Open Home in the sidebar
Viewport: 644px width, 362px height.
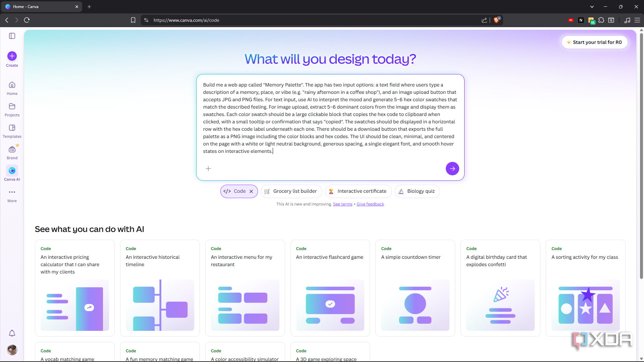pyautogui.click(x=12, y=88)
